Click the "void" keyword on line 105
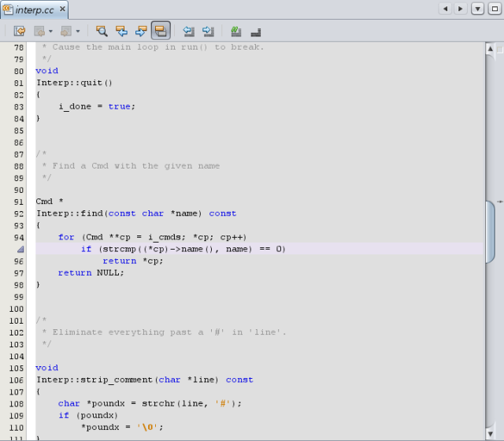This screenshot has height=441, width=504. pyautogui.click(x=47, y=368)
